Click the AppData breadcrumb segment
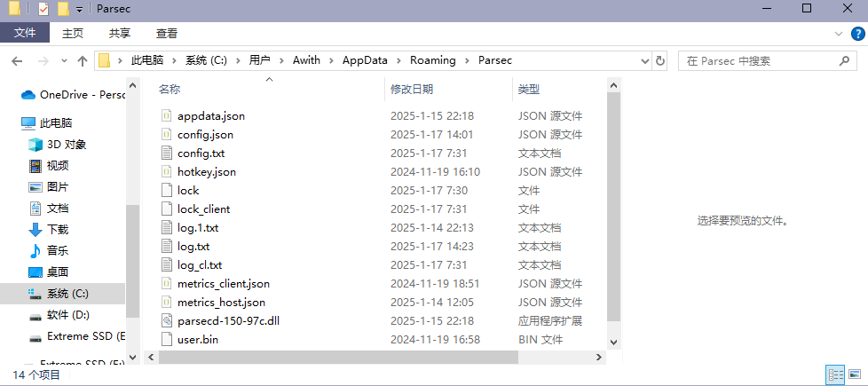This screenshot has height=386, width=868. click(x=365, y=60)
